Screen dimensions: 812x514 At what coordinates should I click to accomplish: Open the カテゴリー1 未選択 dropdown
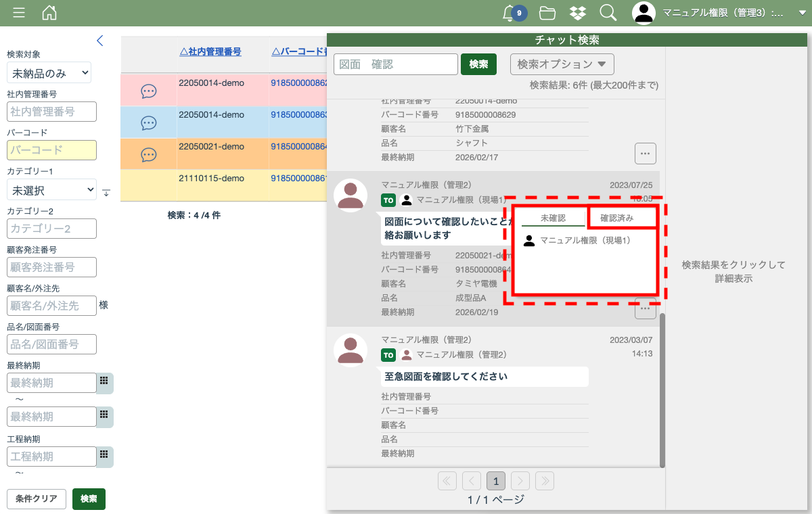[x=51, y=191]
